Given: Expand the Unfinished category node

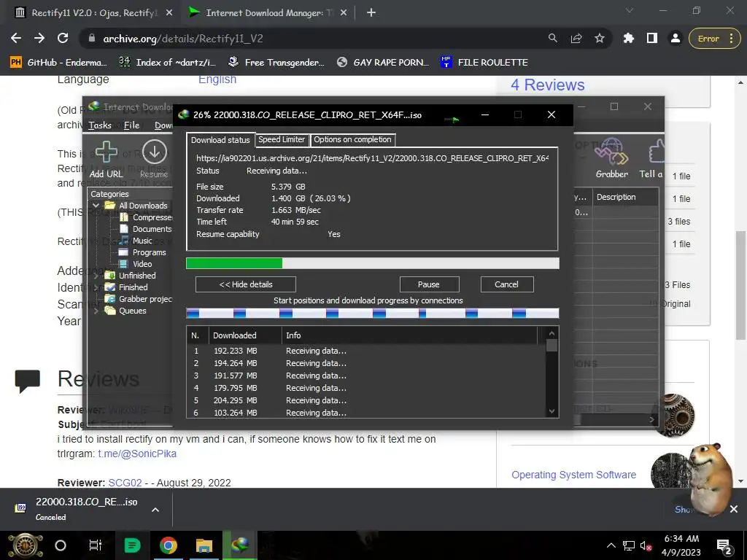Looking at the screenshot, I should 96,276.
